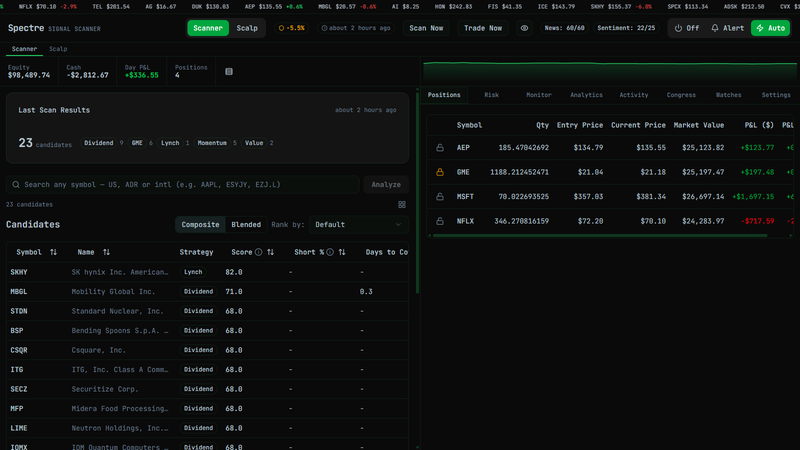This screenshot has width=800, height=450.
Task: Sort candidates by Score arrows
Action: [270, 252]
